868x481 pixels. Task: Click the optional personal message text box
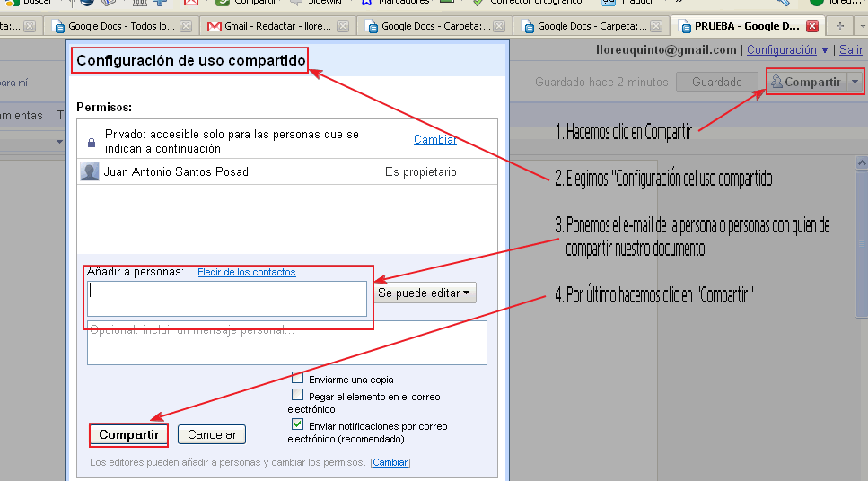click(286, 343)
